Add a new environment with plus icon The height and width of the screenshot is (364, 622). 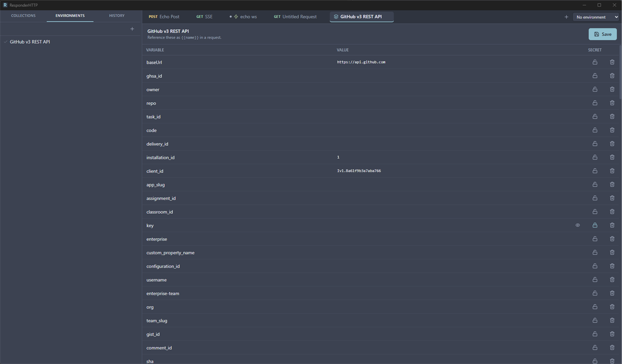(132, 29)
